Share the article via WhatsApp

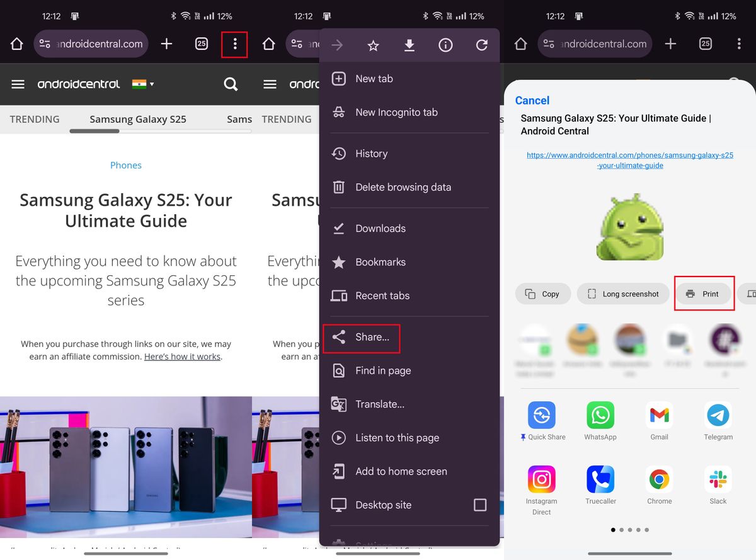point(600,416)
